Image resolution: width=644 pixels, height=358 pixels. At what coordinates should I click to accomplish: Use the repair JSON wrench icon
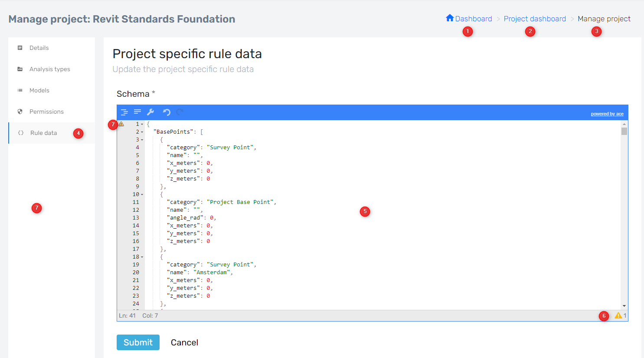pyautogui.click(x=150, y=112)
